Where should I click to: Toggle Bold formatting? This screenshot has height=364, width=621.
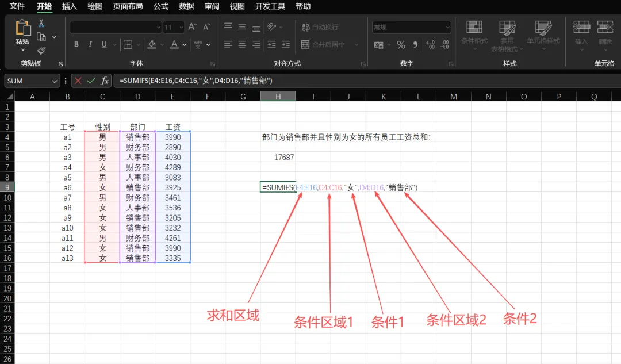[x=76, y=44]
